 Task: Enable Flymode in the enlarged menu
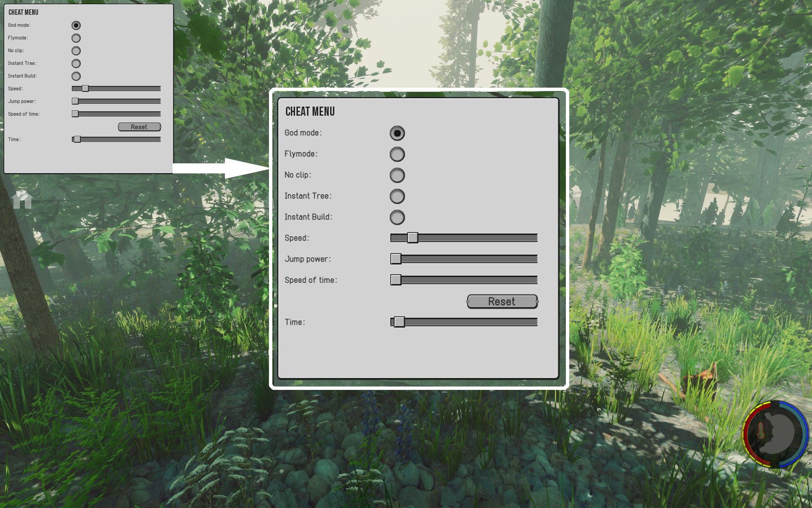tap(397, 154)
